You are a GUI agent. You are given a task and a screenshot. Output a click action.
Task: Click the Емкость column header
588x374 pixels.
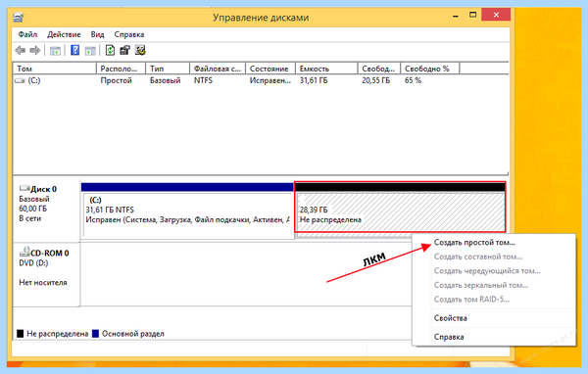click(326, 69)
